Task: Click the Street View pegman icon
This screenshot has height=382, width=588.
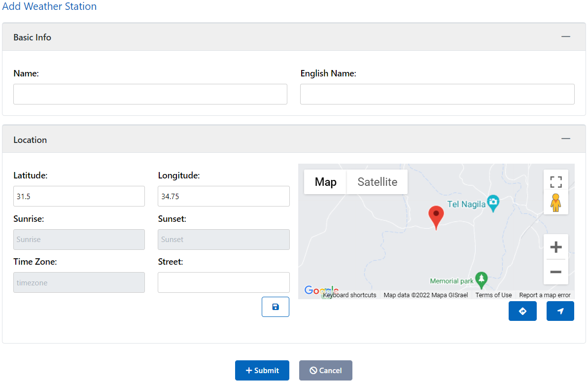Action: click(x=555, y=203)
